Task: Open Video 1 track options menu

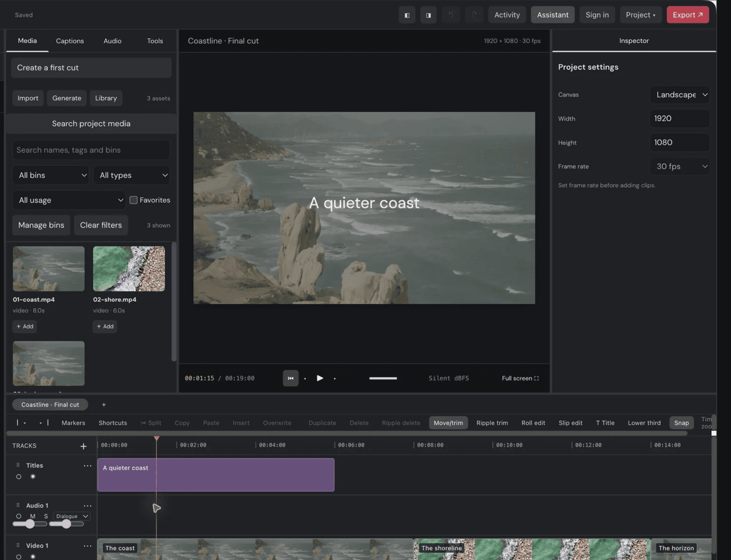Action: coord(88,546)
